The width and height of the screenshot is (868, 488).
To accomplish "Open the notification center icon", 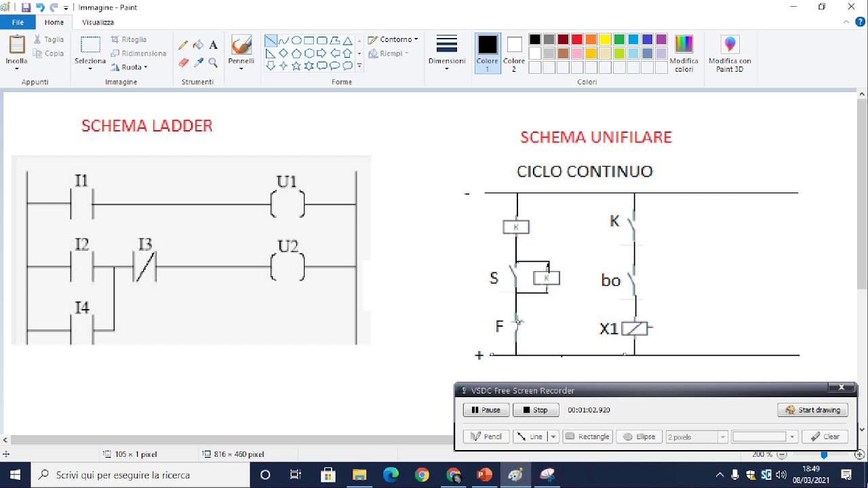I will (x=846, y=474).
